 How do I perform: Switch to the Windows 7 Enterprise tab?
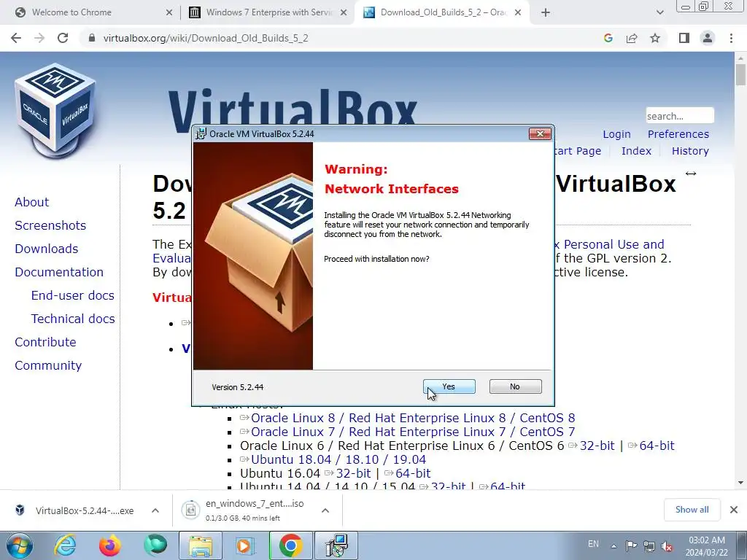(268, 12)
